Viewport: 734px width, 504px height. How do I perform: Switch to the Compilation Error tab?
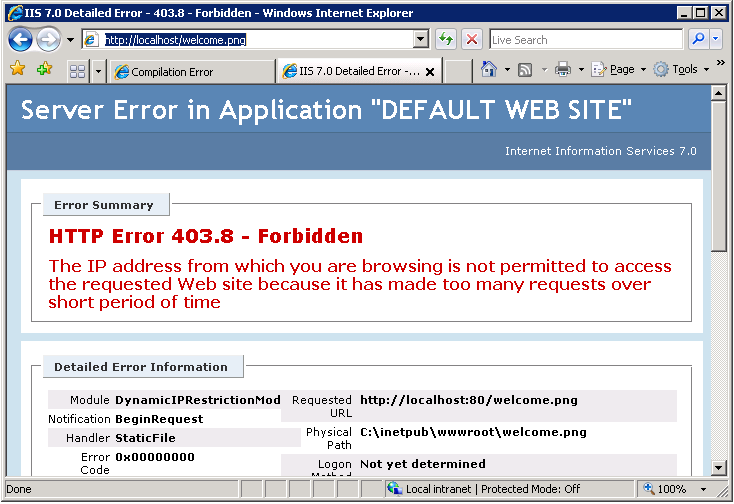[x=190, y=71]
